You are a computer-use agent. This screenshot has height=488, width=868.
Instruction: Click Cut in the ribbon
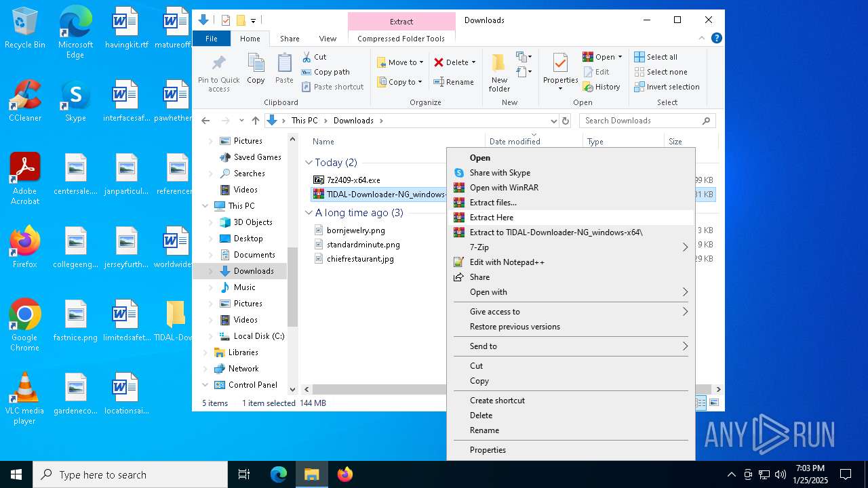(314, 57)
